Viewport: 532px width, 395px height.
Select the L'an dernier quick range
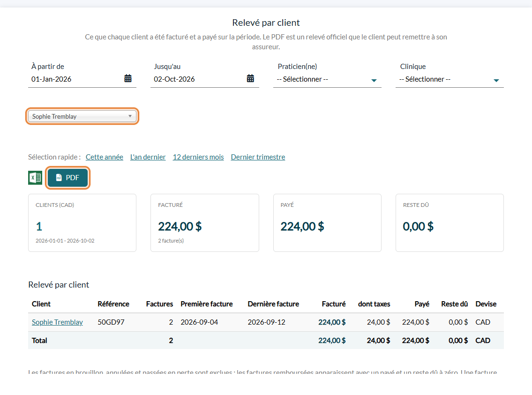(x=148, y=157)
